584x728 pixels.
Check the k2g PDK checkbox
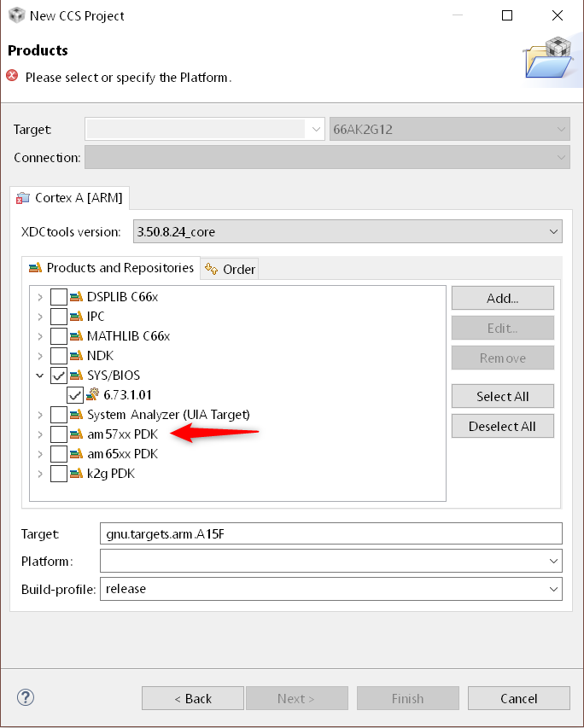[x=59, y=474]
